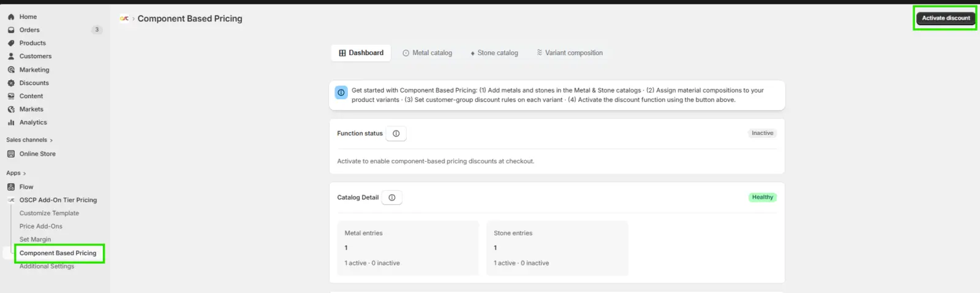Switch to the Dashboard tab
The image size is (980, 293).
point(361,53)
